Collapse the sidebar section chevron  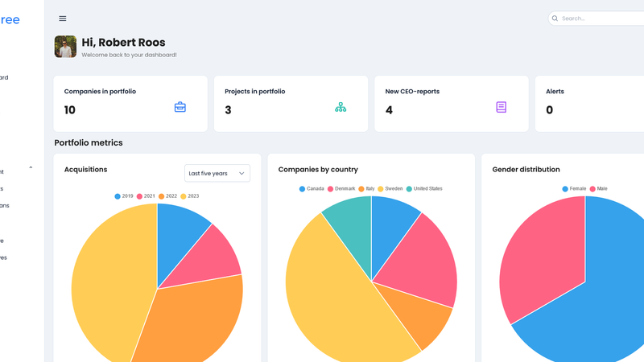coord(31,168)
